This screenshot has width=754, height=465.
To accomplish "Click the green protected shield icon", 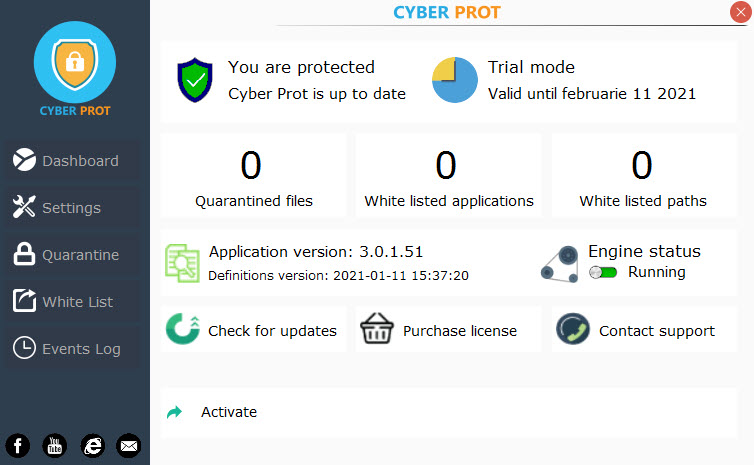I will pos(195,80).
